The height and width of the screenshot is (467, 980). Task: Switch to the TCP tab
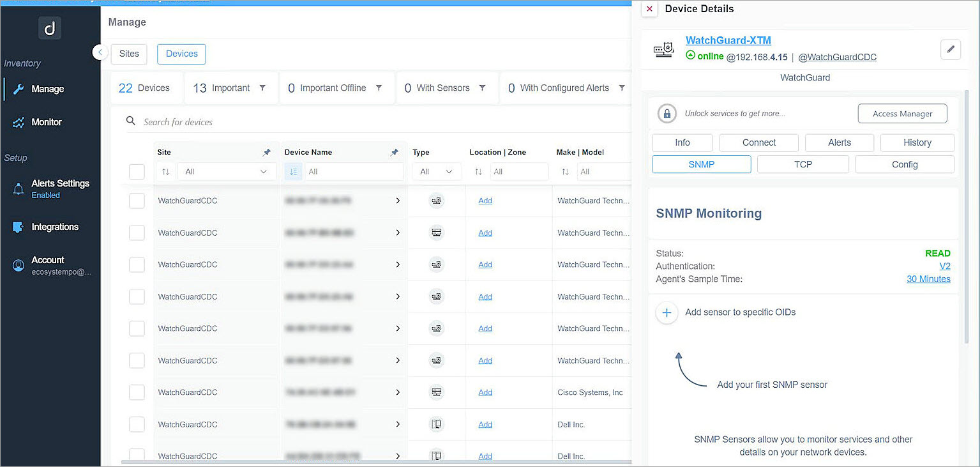click(x=803, y=164)
